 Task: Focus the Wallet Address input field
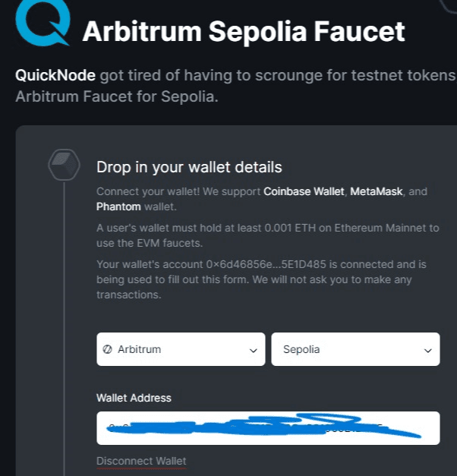pos(268,428)
